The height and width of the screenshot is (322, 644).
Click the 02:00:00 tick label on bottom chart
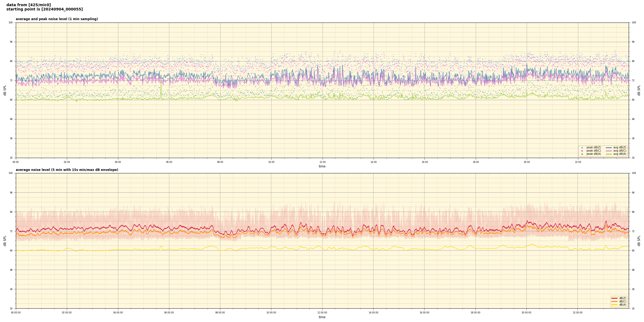[x=67, y=313]
